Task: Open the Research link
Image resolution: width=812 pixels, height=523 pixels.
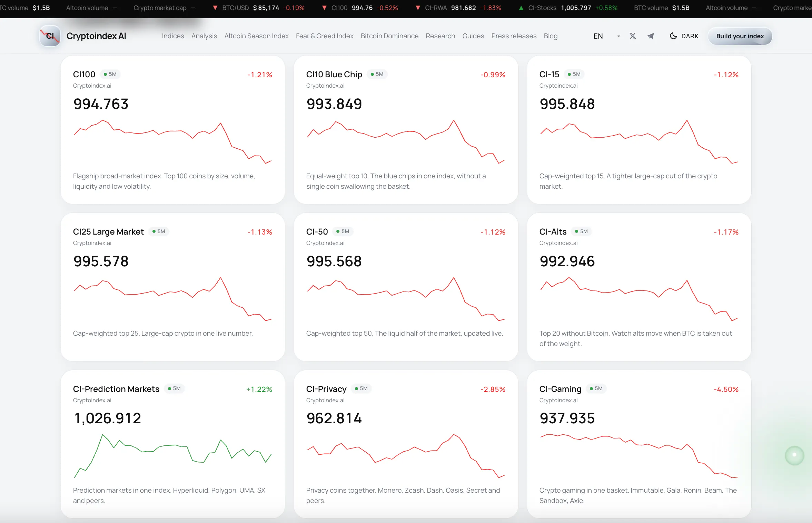Action: tap(440, 36)
